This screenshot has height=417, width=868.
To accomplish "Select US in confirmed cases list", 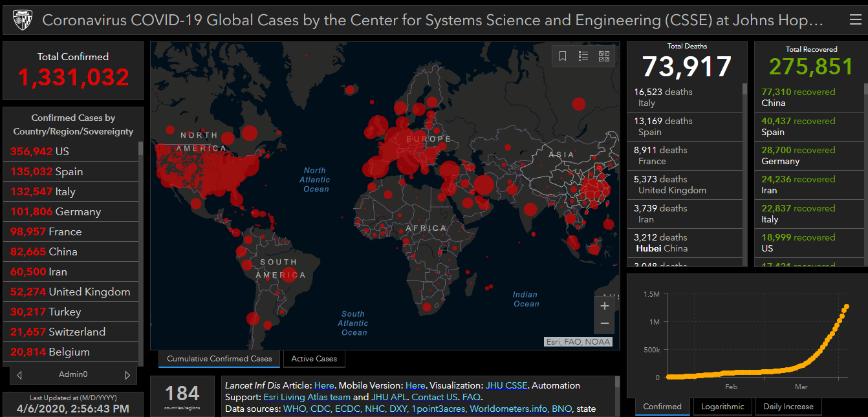I will [71, 151].
